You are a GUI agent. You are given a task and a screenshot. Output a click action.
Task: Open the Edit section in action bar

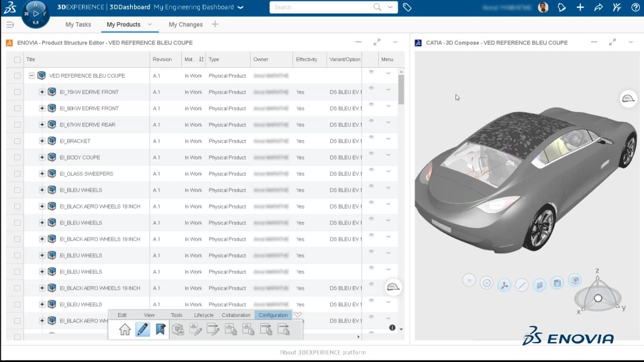(x=122, y=315)
